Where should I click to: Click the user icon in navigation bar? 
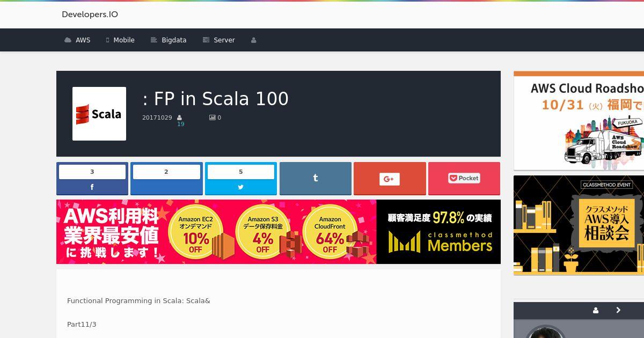click(254, 40)
